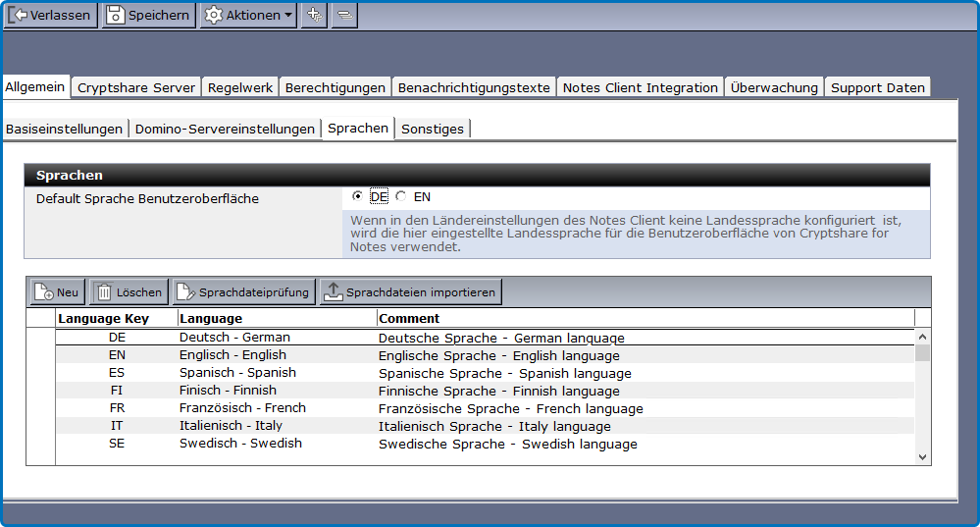Select EN as default language

[401, 196]
